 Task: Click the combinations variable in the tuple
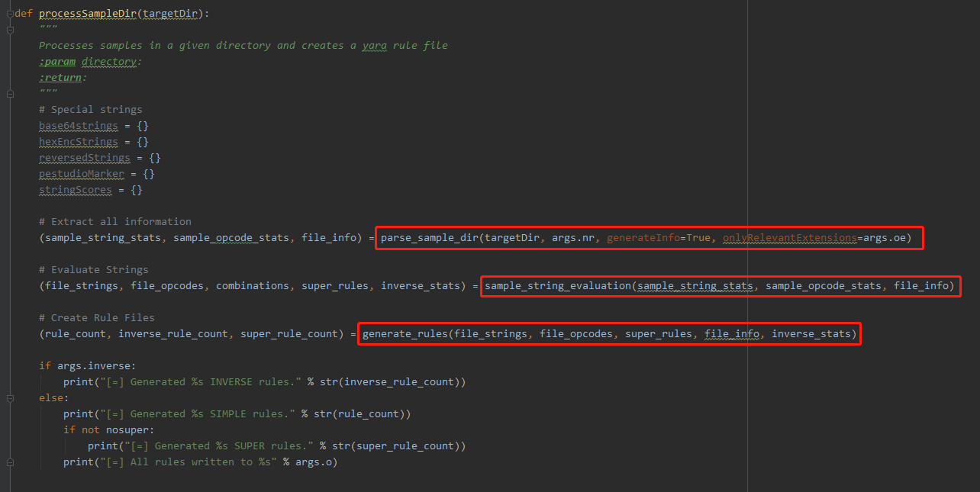pyautogui.click(x=253, y=286)
